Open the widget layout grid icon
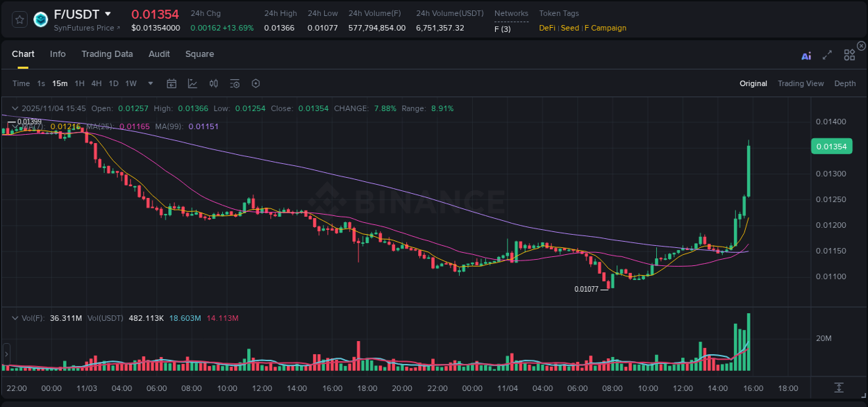 click(849, 55)
